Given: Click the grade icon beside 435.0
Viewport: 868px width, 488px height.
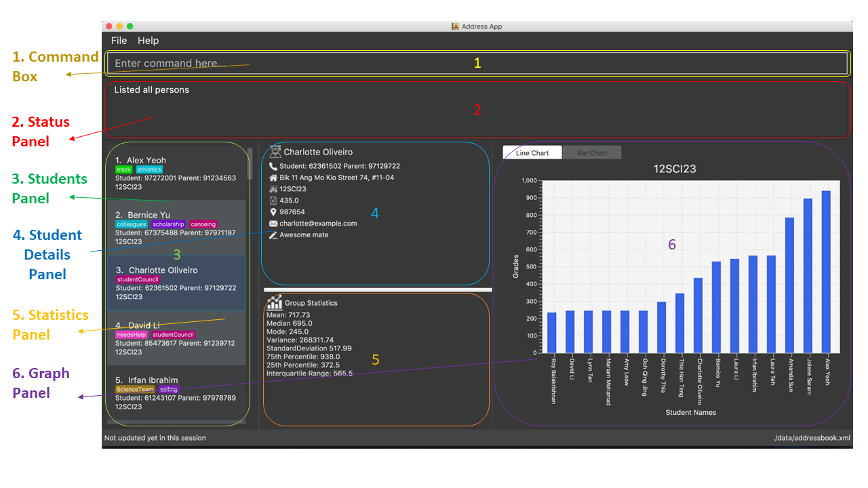Looking at the screenshot, I should 273,201.
